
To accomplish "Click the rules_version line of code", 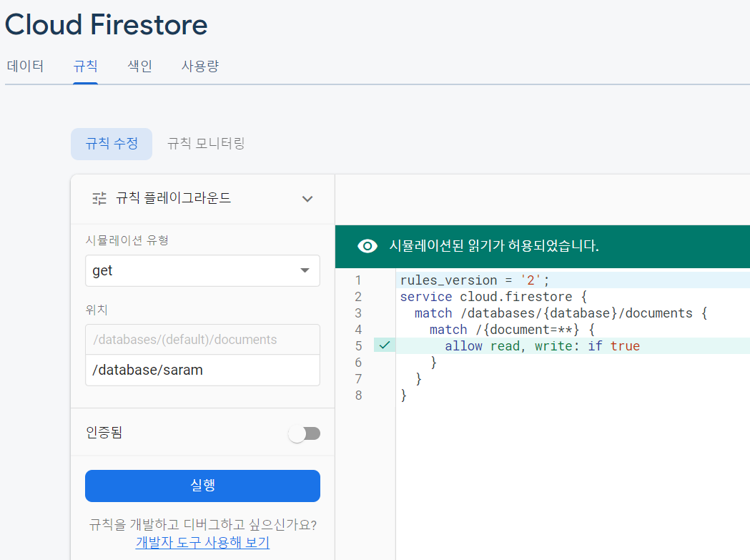I will [475, 280].
